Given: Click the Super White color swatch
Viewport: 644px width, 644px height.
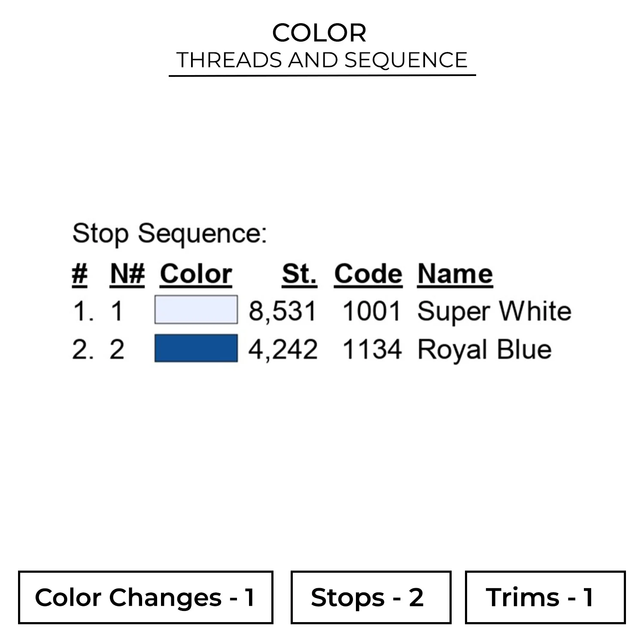Looking at the screenshot, I should pos(196,310).
